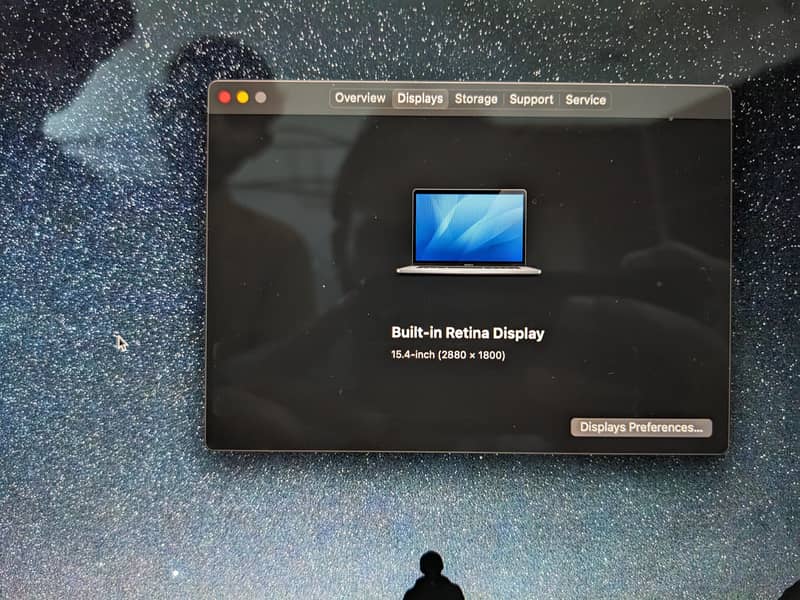Image resolution: width=800 pixels, height=600 pixels.
Task: Open Displays Preferences
Action: [x=641, y=425]
